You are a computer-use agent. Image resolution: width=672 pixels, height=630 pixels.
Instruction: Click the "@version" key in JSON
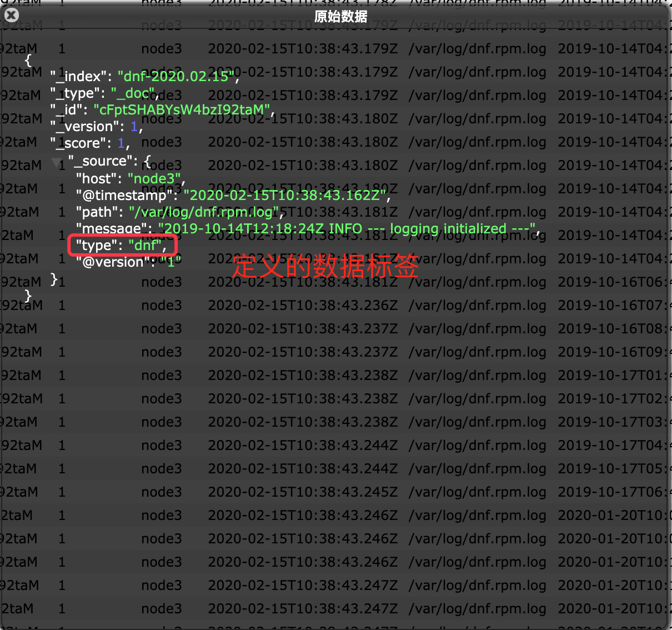[113, 262]
